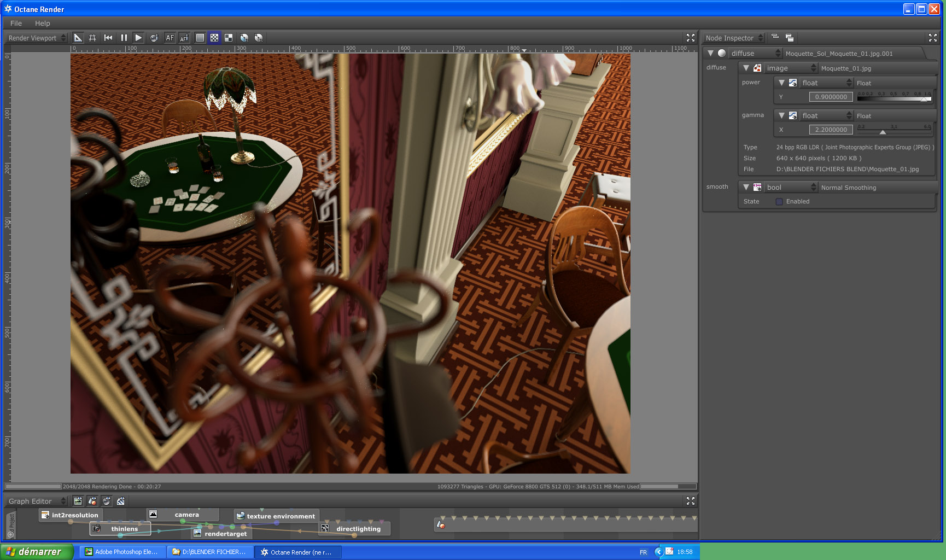This screenshot has height=560, width=946.
Task: Click the gamma X value field 2.2000000
Action: (831, 130)
